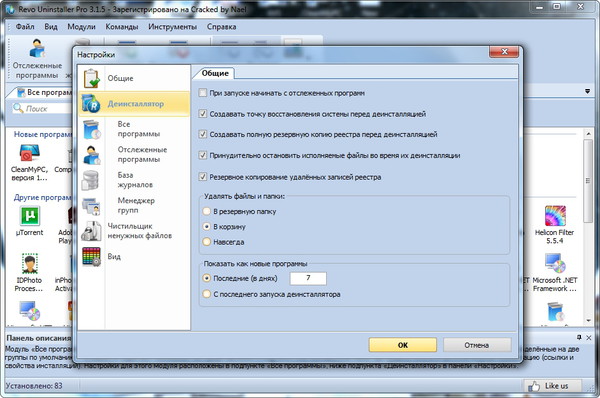Select the IDPhoto Processor program icon

pos(29,263)
